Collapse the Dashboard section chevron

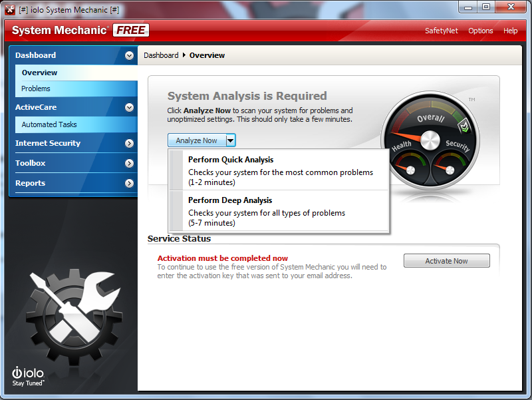[x=129, y=55]
